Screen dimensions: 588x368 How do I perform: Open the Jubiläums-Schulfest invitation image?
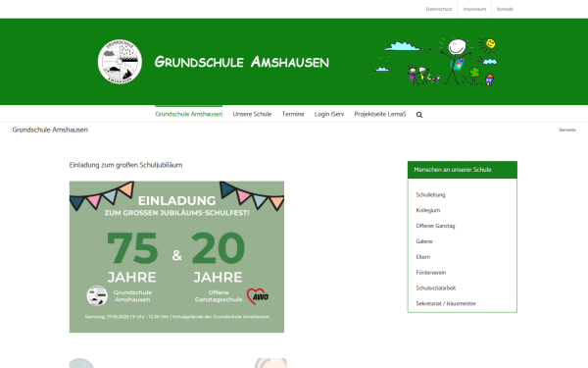pos(176,257)
